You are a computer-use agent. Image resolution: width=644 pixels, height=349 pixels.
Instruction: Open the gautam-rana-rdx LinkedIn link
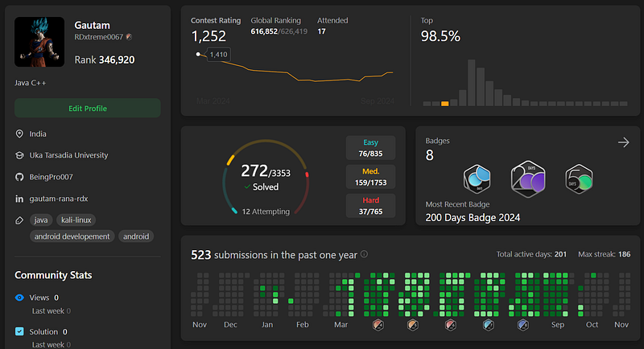(59, 199)
